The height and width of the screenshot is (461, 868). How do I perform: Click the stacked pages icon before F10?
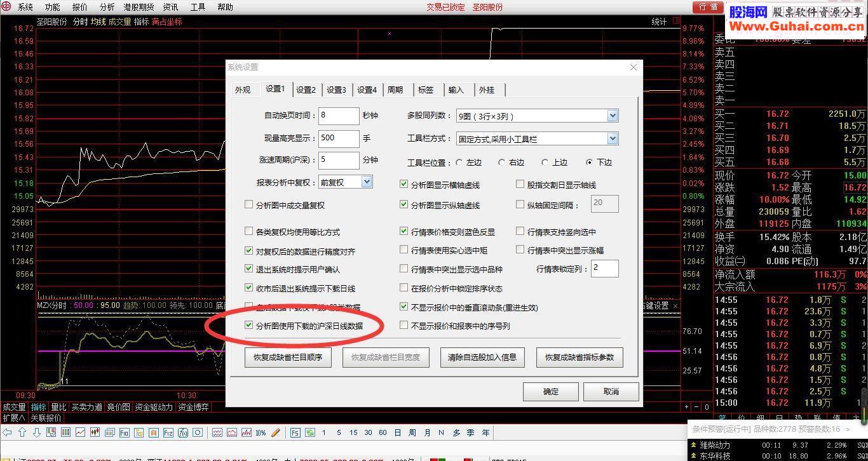(x=110, y=432)
